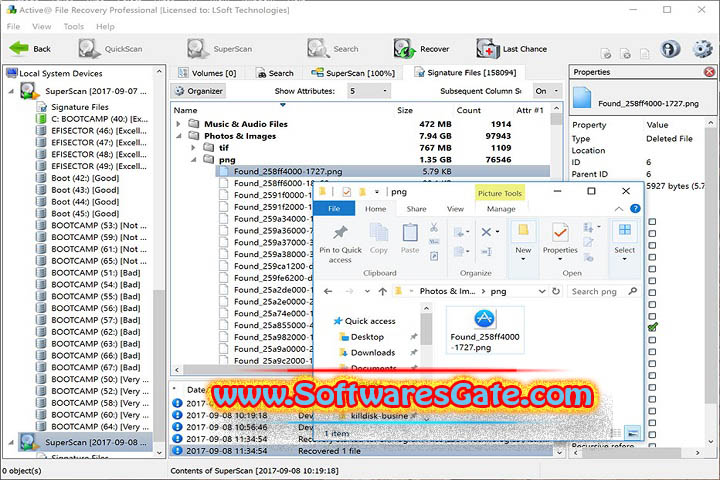This screenshot has width=720, height=480.
Task: Go up one folder in Explorer
Action: coord(382,291)
